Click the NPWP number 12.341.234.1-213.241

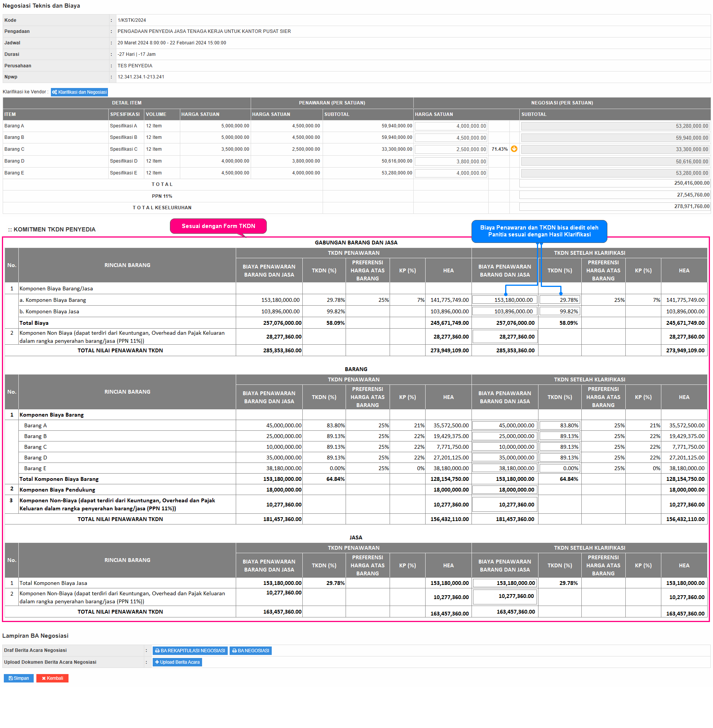click(x=141, y=77)
